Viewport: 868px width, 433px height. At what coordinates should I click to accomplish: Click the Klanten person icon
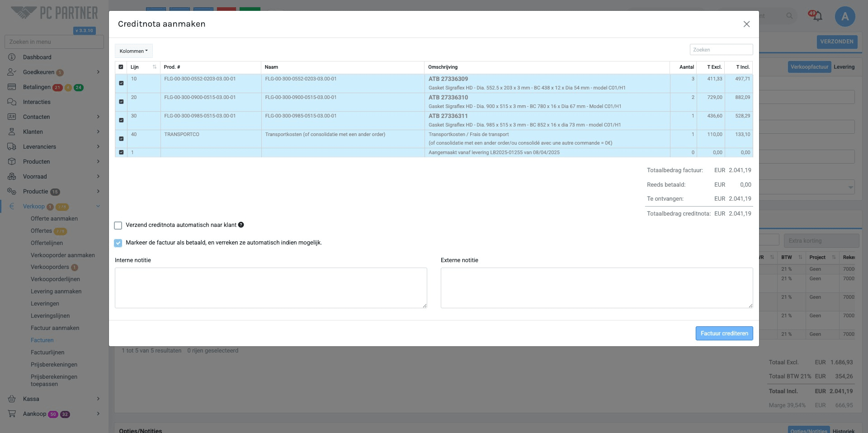click(12, 132)
